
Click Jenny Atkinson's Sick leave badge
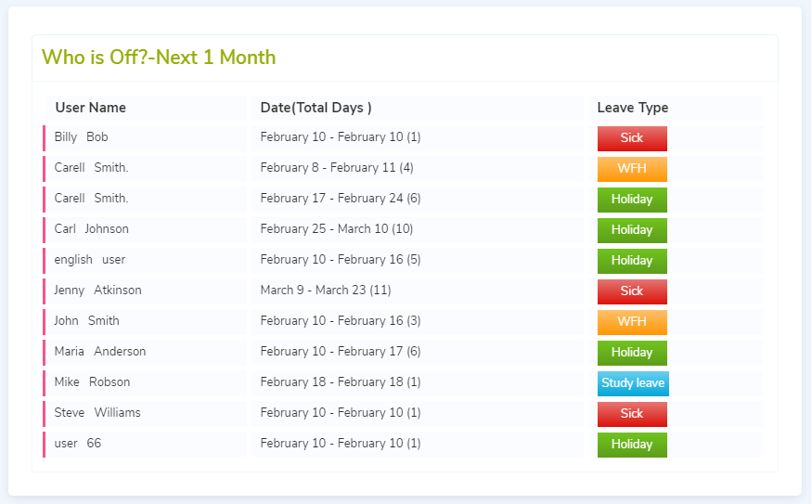(x=632, y=291)
